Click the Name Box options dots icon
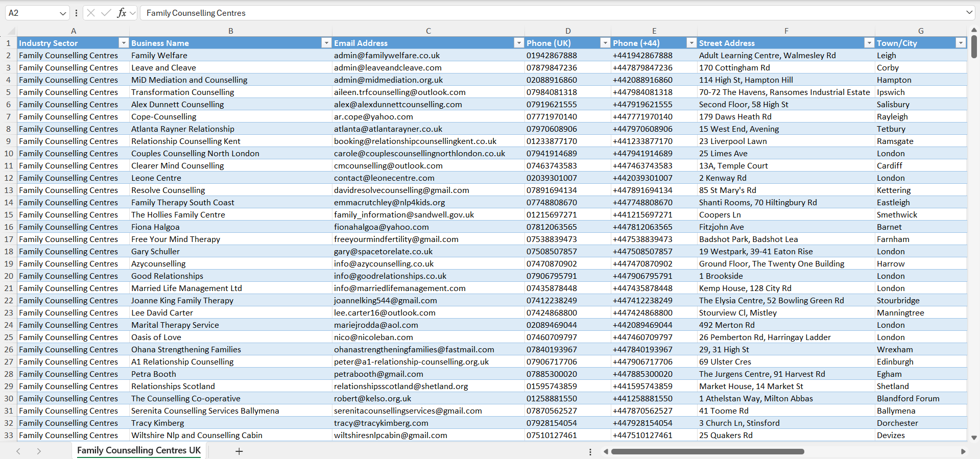 coord(76,13)
